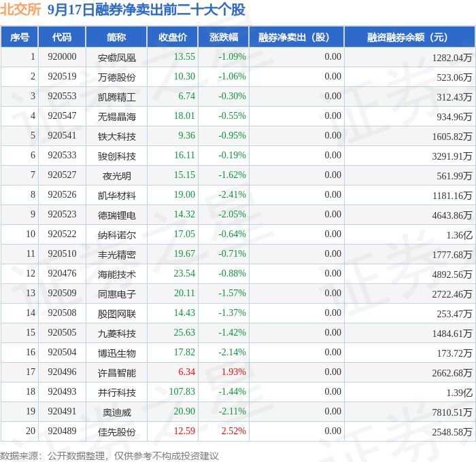Click the red 2.52% change for 佳先股份
The height and width of the screenshot is (462, 476).
[233, 431]
